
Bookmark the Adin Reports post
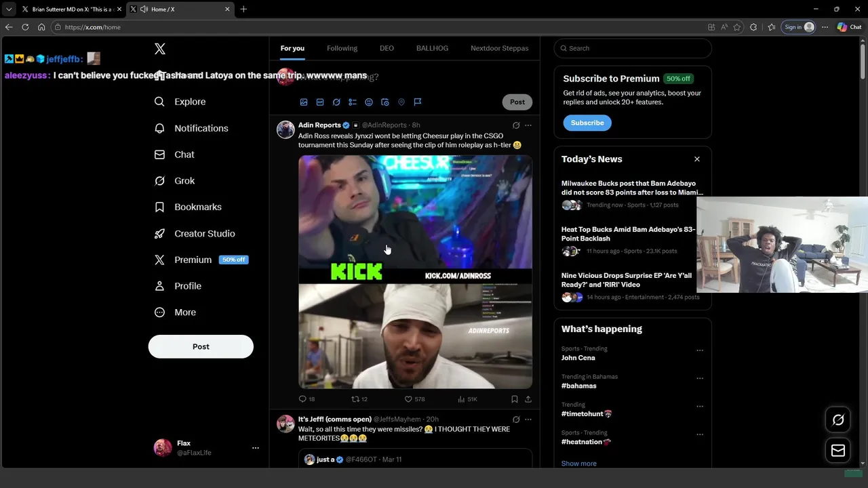tap(515, 399)
